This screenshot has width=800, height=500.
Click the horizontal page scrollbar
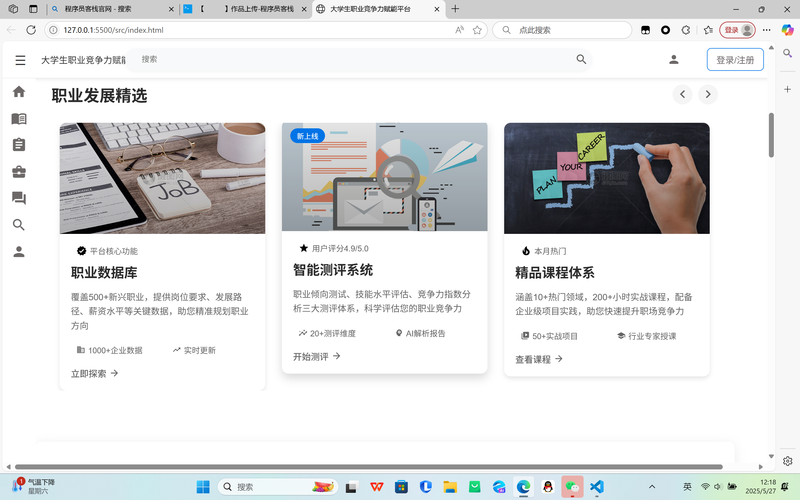pyautogui.click(x=368, y=466)
